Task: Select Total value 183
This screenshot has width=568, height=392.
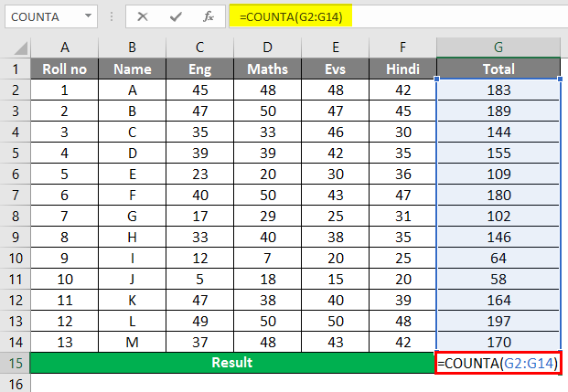Action: (498, 90)
